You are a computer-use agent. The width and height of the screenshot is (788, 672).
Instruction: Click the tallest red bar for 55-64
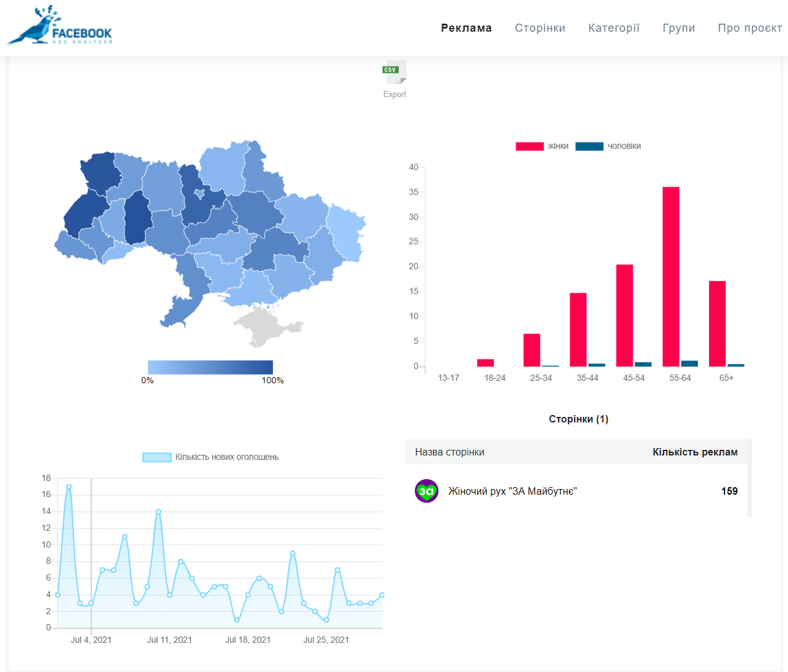point(670,277)
